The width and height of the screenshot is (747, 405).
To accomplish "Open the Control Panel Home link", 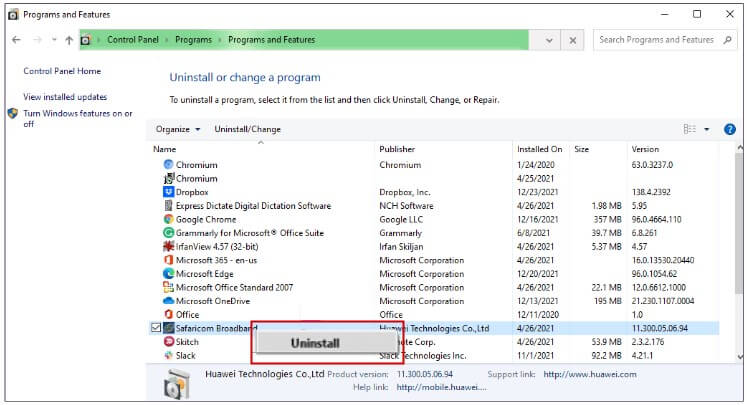I will pyautogui.click(x=62, y=71).
